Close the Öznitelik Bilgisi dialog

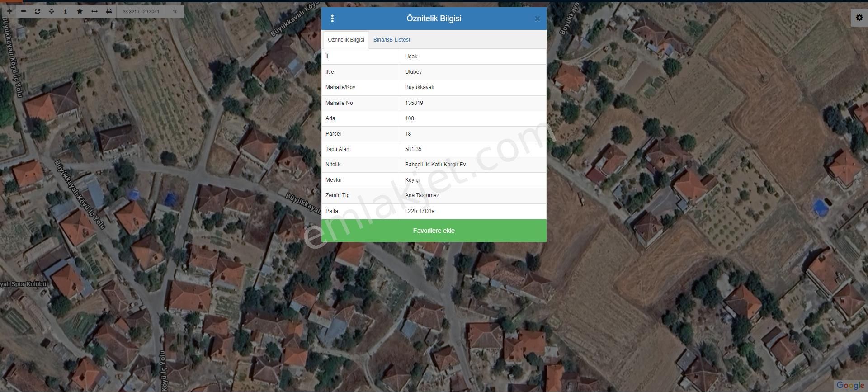[x=537, y=19]
